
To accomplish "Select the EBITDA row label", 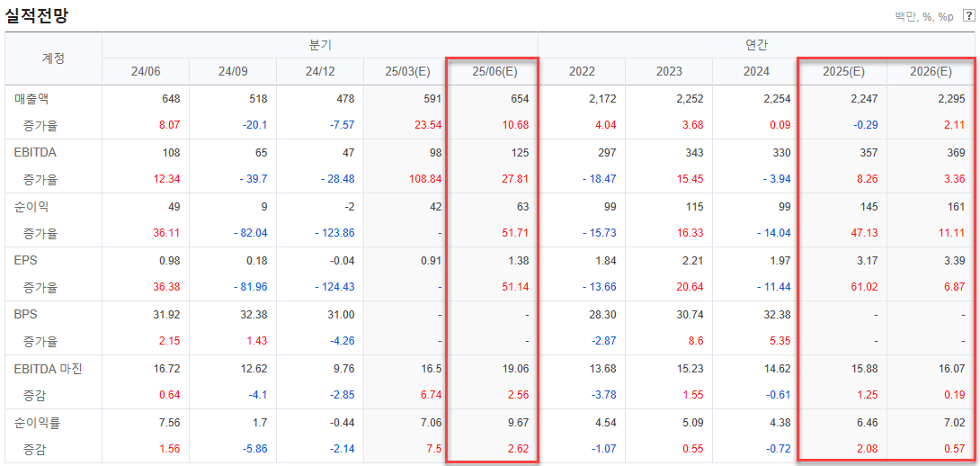I will pos(31,152).
